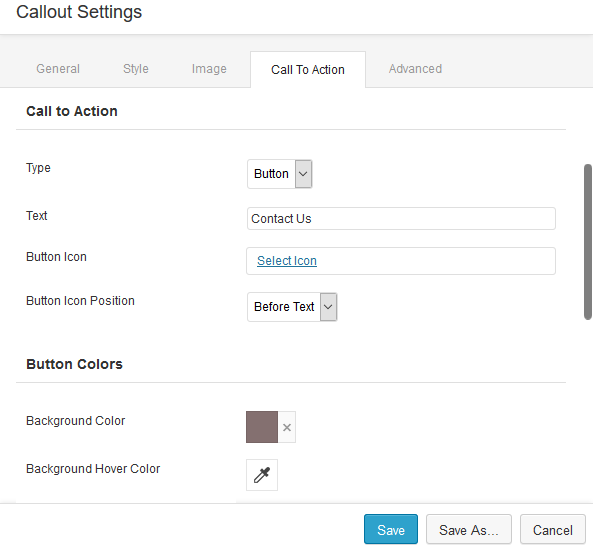
Task: Click the Callout Settings title
Action: pos(79,12)
